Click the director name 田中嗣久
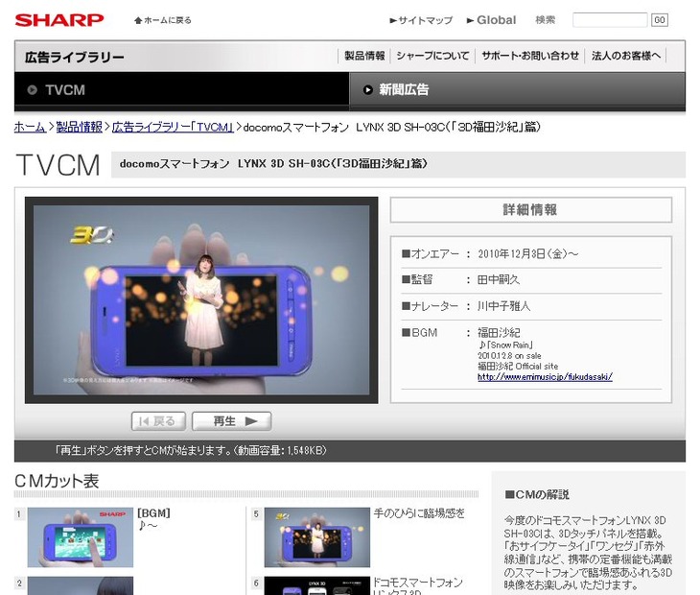 499,280
